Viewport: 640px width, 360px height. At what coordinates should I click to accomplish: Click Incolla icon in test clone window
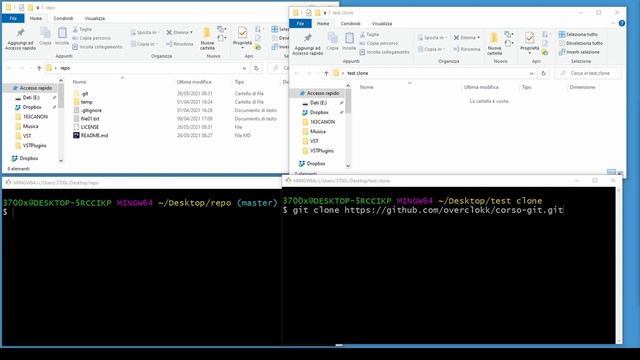tap(349, 42)
